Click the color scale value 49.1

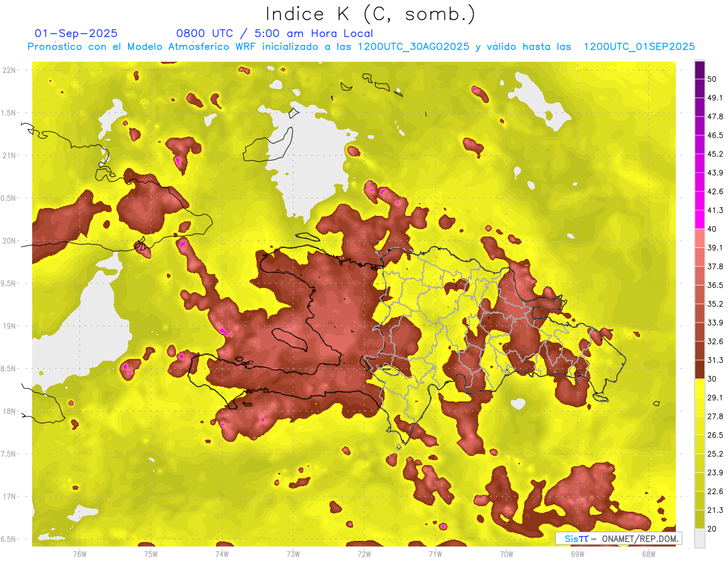coord(715,98)
